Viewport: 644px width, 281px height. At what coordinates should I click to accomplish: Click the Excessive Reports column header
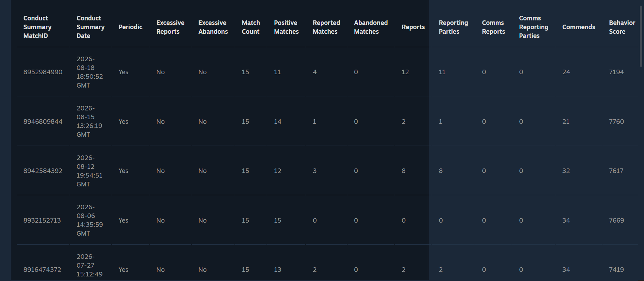(170, 27)
